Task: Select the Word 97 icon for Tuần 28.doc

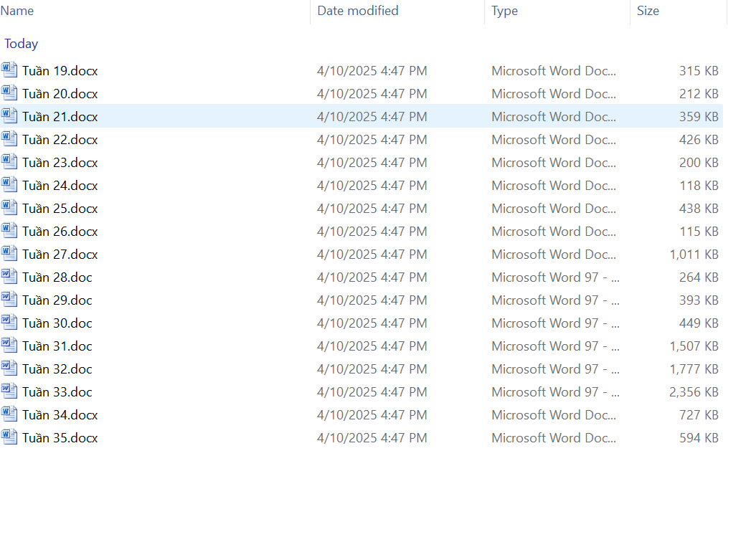Action: pos(9,277)
